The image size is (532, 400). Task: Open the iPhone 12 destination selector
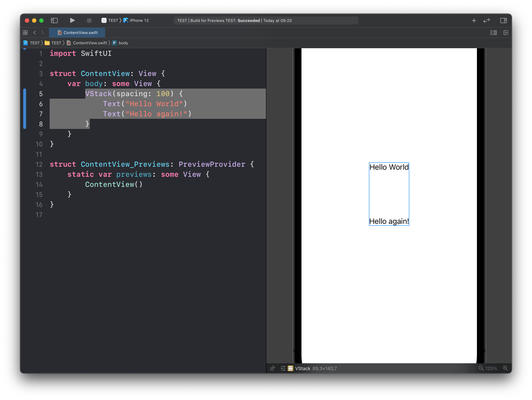(x=139, y=21)
